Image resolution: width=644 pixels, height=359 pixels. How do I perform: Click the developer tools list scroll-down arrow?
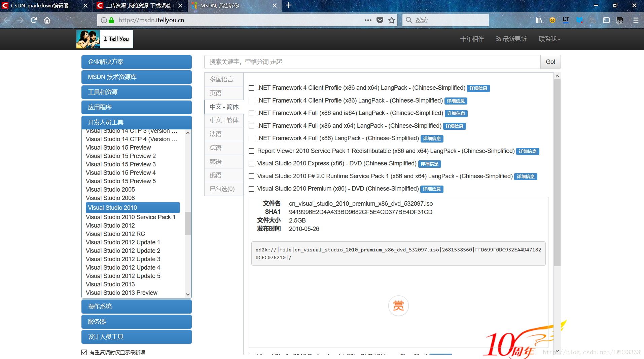(188, 294)
